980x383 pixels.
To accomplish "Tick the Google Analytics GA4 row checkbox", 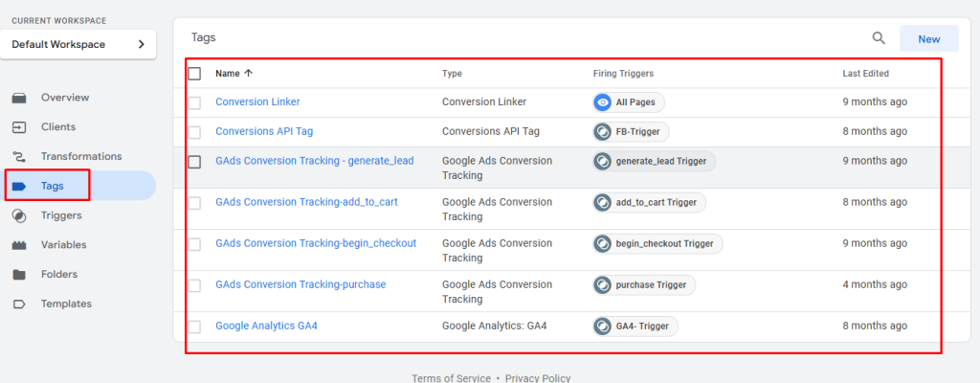I will (195, 327).
